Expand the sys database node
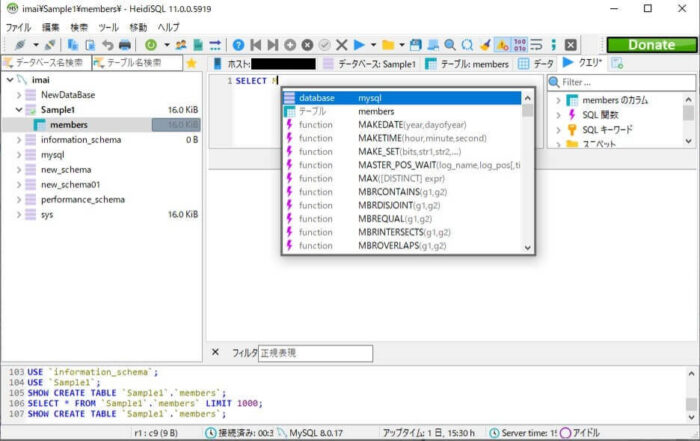 (x=19, y=215)
